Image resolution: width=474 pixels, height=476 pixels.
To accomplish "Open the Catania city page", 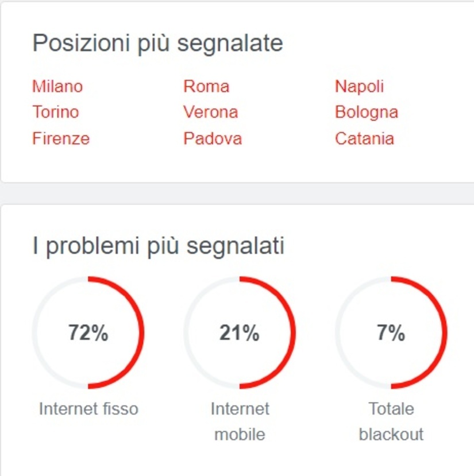I will click(x=364, y=139).
